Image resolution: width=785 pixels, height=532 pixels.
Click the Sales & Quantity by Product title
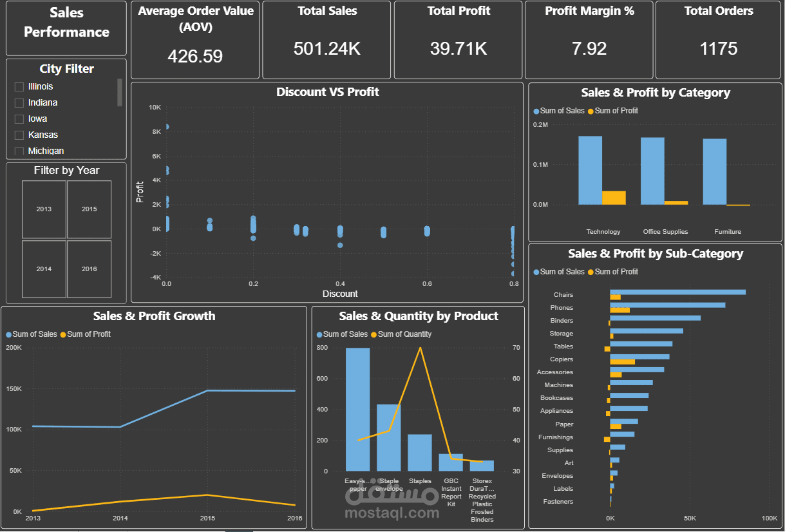(x=419, y=316)
